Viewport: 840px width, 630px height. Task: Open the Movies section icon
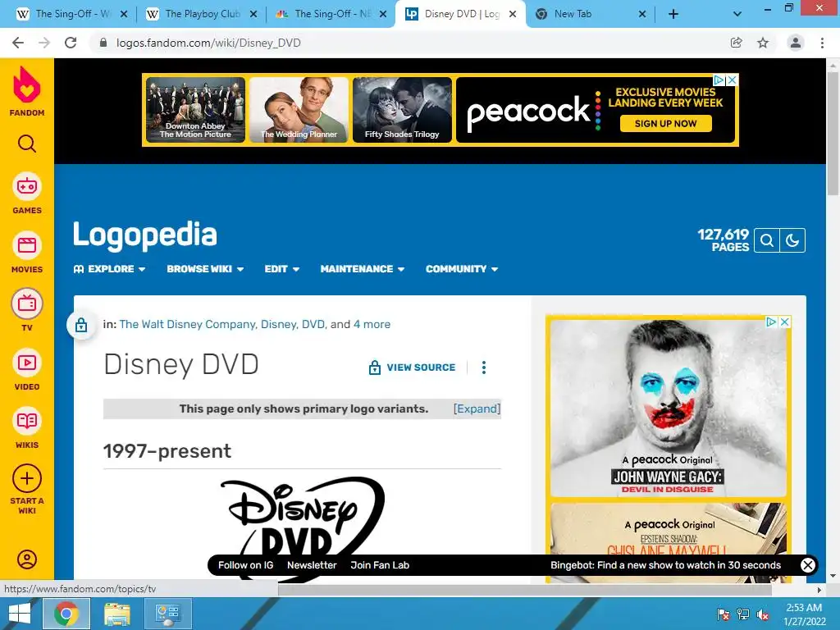pyautogui.click(x=27, y=245)
